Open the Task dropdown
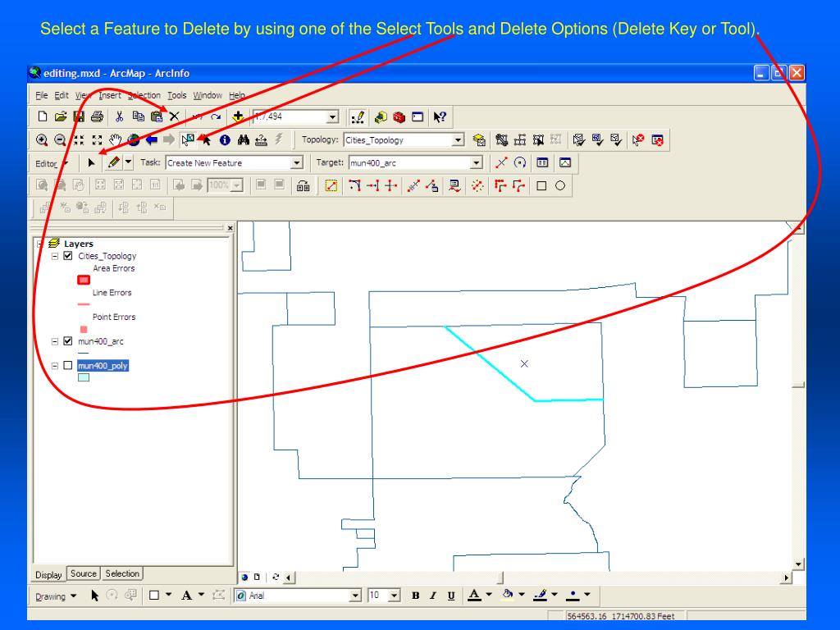The image size is (840, 630). coord(297,163)
